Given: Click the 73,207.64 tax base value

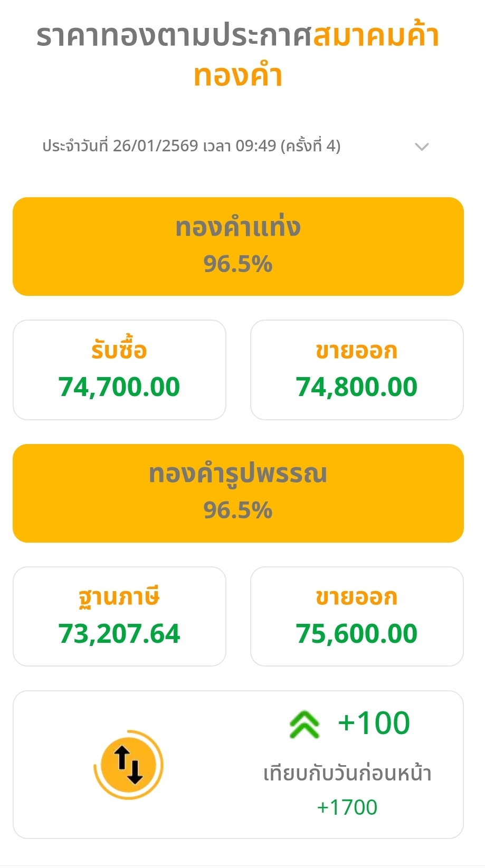Looking at the screenshot, I should click(119, 634).
